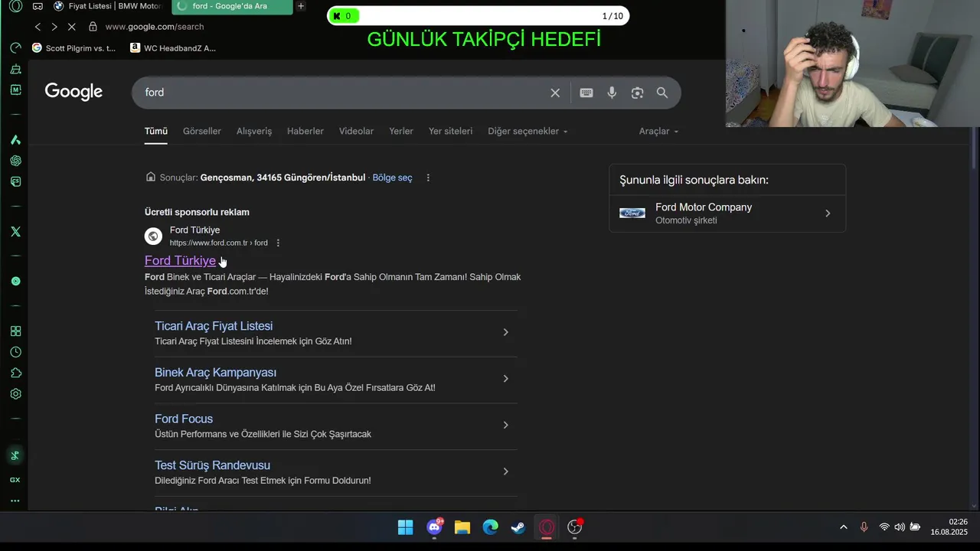Switch to Alışveriş results tab
The image size is (980, 551).
[x=254, y=131]
